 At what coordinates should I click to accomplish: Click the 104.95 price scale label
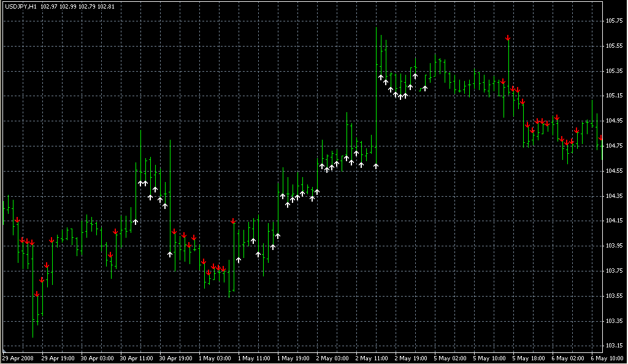point(614,121)
